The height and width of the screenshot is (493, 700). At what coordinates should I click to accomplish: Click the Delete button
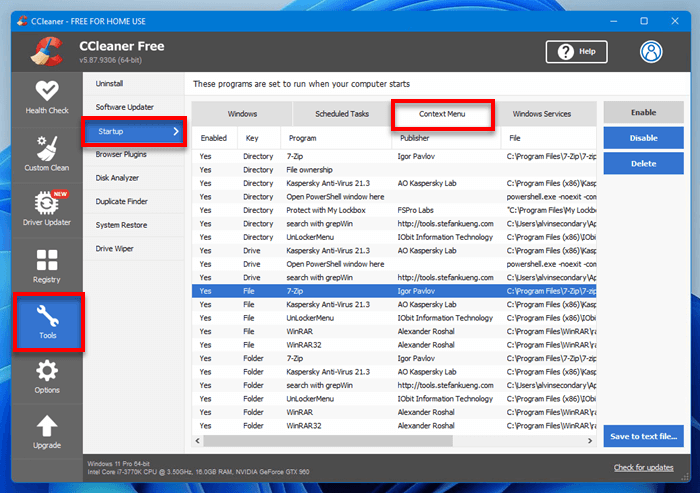[643, 163]
